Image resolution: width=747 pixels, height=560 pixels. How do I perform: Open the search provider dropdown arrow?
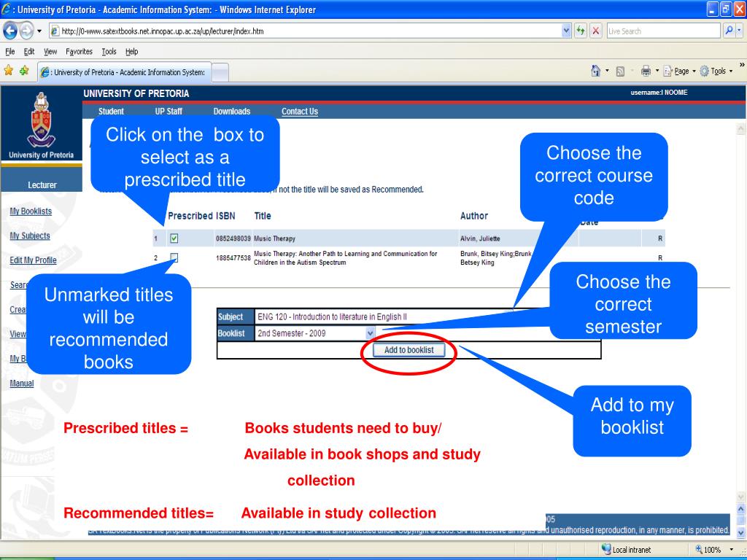[x=740, y=31]
